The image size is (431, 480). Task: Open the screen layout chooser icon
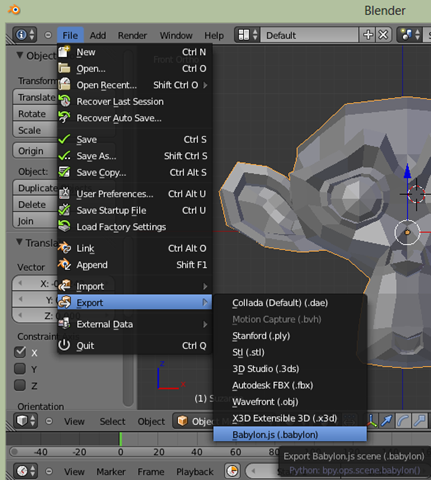click(247, 35)
